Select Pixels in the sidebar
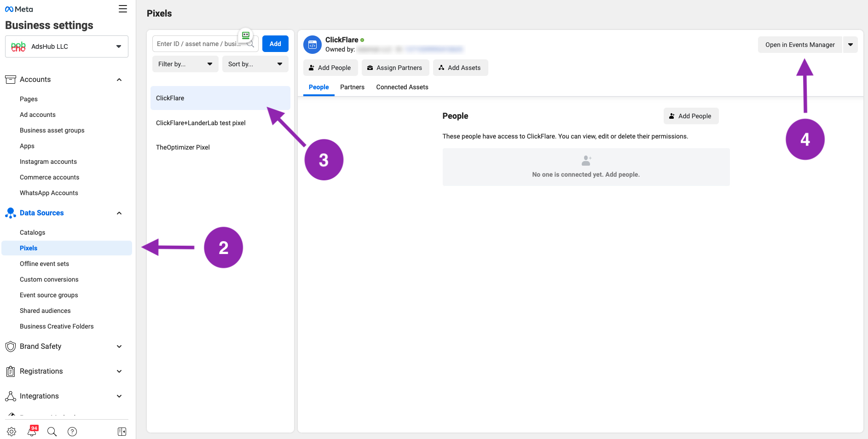Viewport: 868px width, 439px height. click(67, 248)
